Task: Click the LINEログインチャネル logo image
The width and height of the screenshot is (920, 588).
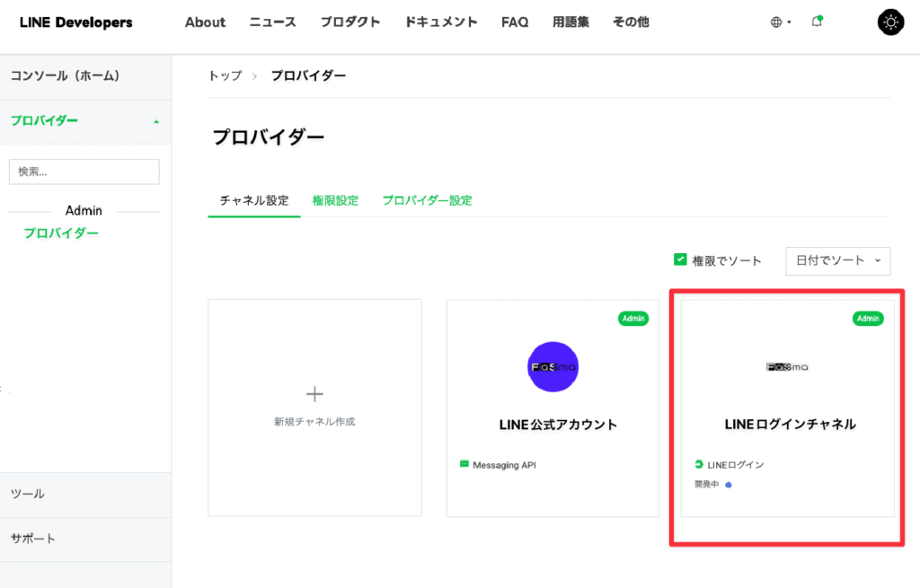Action: pos(789,366)
